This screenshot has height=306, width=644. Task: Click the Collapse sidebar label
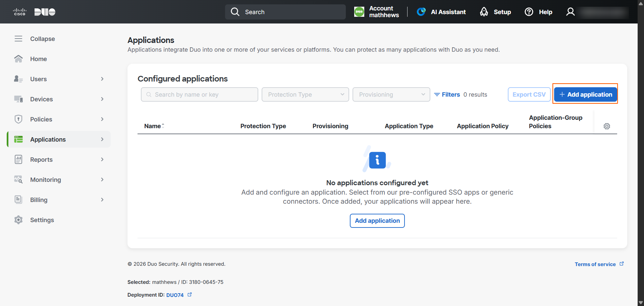coord(43,39)
